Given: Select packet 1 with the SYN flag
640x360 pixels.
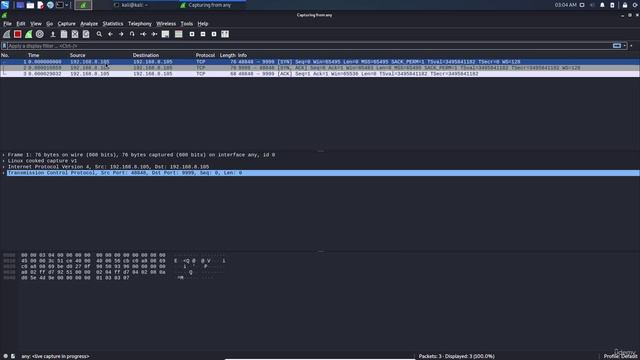Looking at the screenshot, I should click(x=320, y=62).
